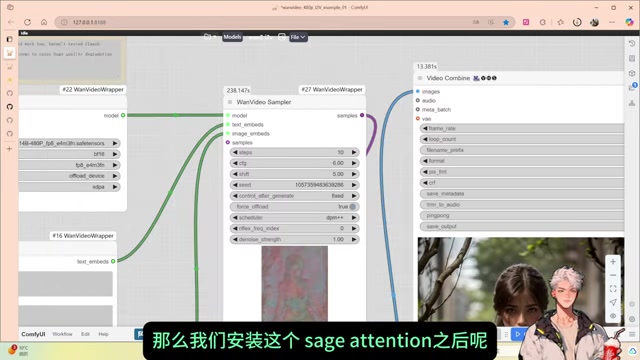Zoom out with the canvas minus icon

tap(613, 276)
